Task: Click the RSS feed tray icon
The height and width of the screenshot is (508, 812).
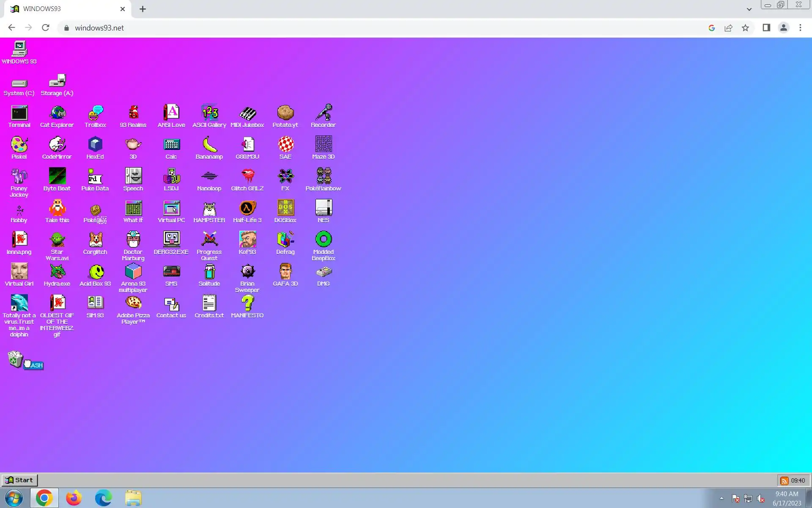Action: point(784,480)
